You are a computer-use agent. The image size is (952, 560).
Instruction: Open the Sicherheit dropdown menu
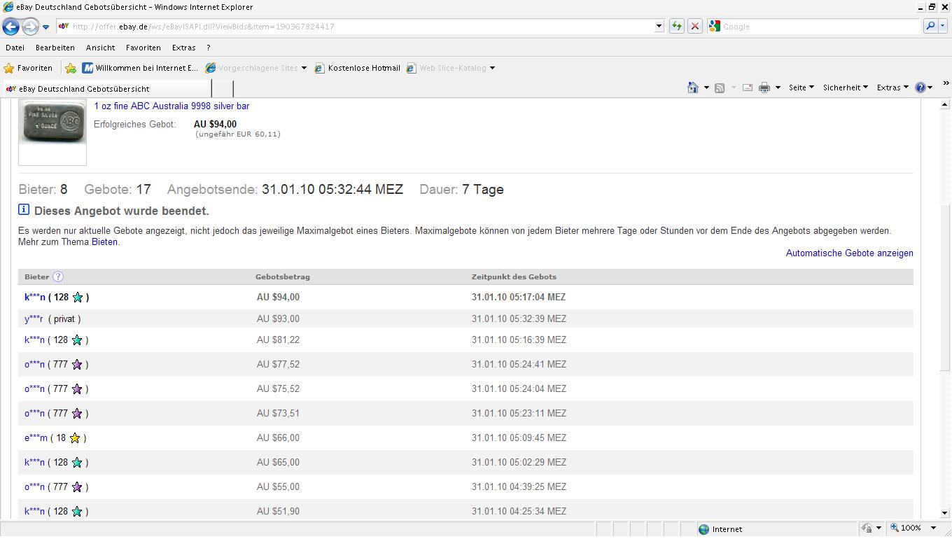click(x=845, y=87)
